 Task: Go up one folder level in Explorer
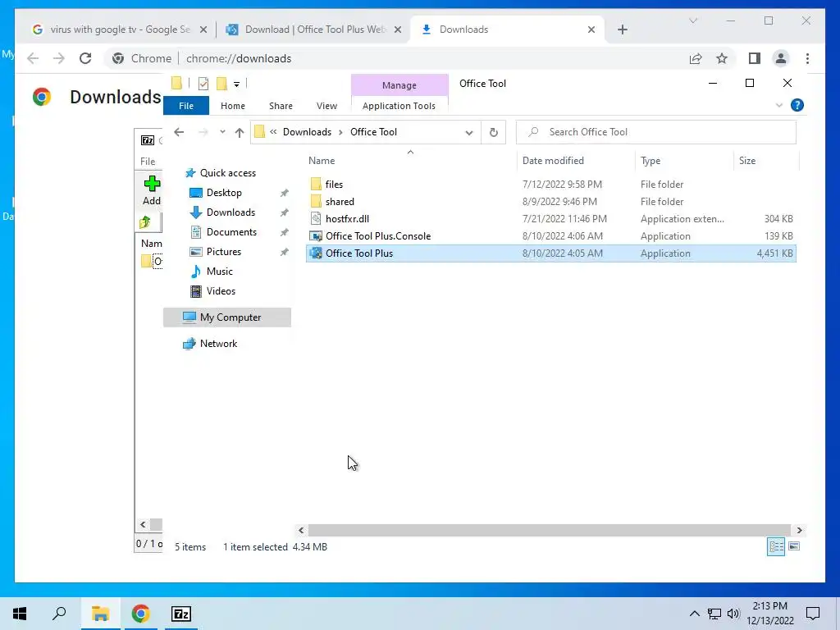coord(239,132)
